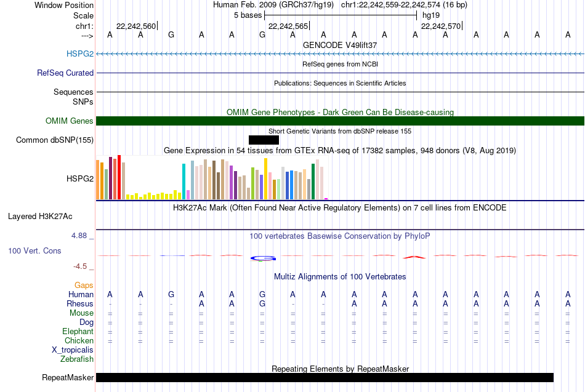Click the magenta bar ending the GTEx chart
The height and width of the screenshot is (392, 585).
pos(326,199)
